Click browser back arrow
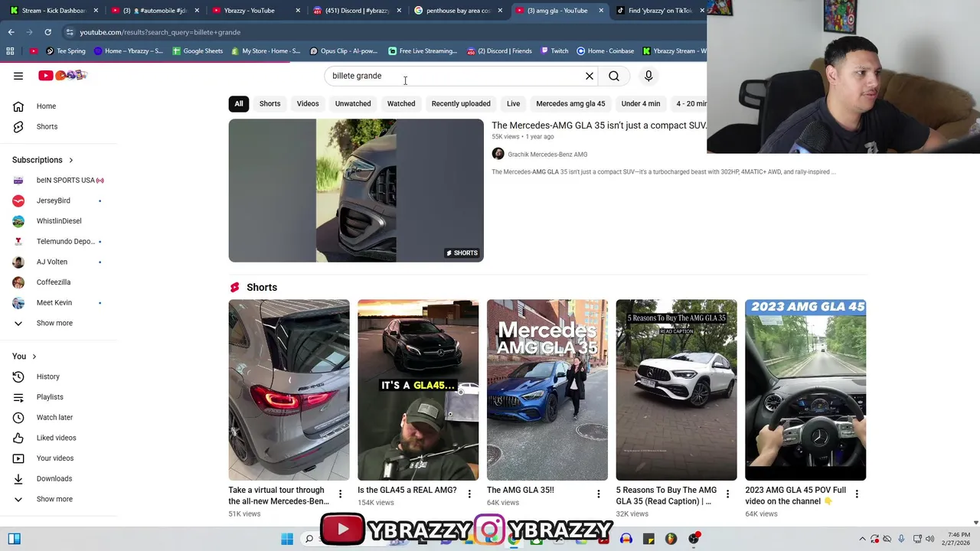The width and height of the screenshot is (980, 551). (x=11, y=32)
